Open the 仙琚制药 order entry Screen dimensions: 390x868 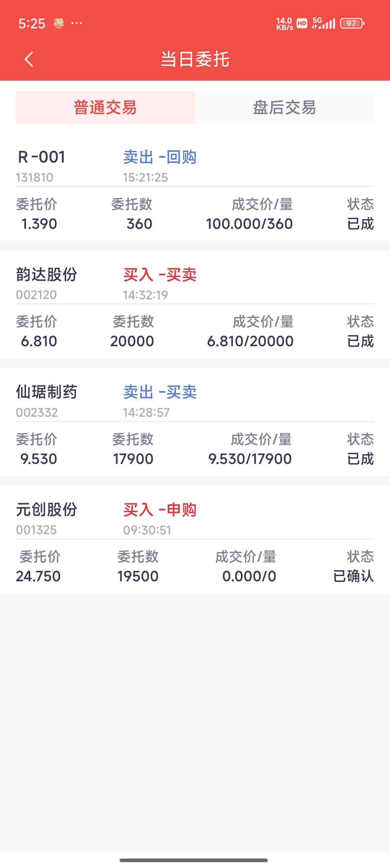pyautogui.click(x=47, y=392)
